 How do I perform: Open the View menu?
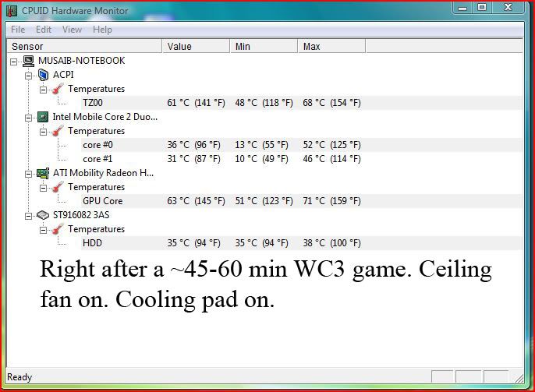click(72, 30)
